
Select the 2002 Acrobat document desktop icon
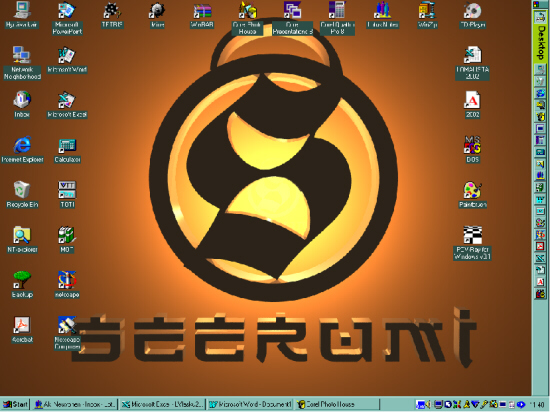pyautogui.click(x=472, y=104)
